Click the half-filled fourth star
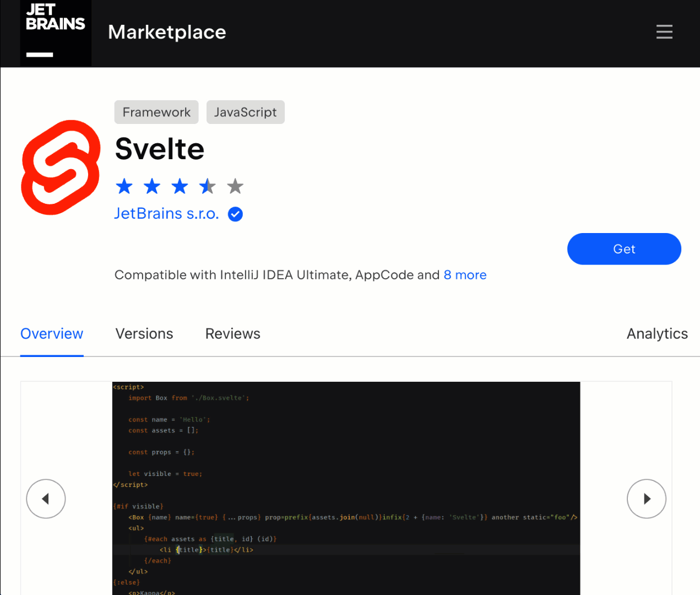The height and width of the screenshot is (595, 700). click(208, 186)
